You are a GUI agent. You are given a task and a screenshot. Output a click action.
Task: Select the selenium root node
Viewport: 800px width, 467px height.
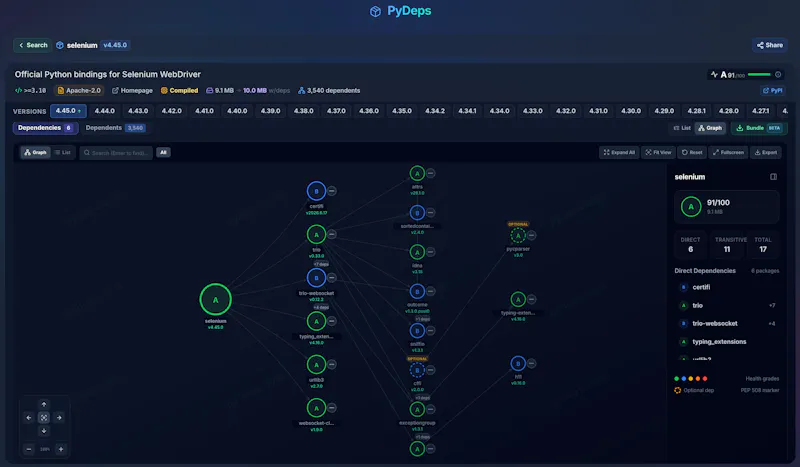215,300
